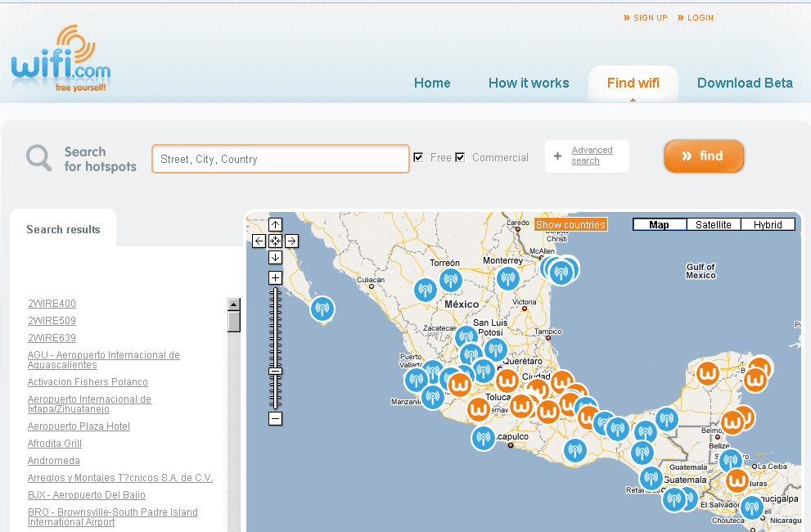The width and height of the screenshot is (811, 532).
Task: Click the blue hotspot marker left of the Acapulco label
Action: [484, 438]
